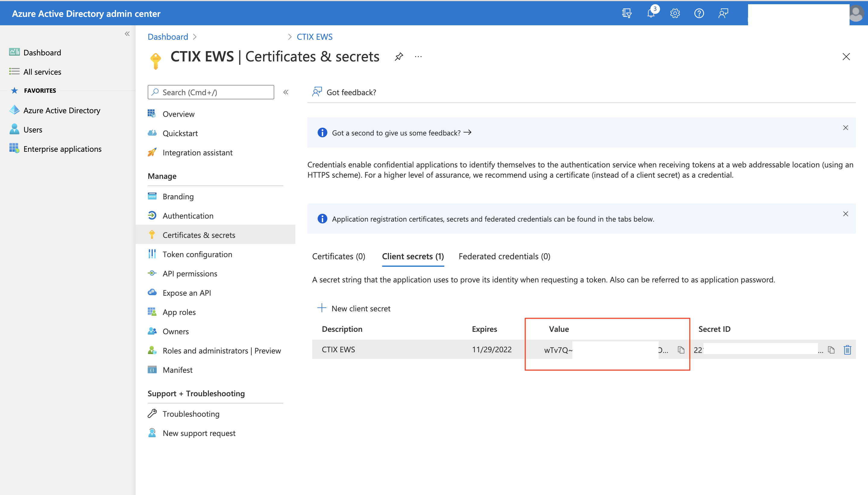
Task: Collapse the app registration menu panel
Action: pyautogui.click(x=286, y=92)
